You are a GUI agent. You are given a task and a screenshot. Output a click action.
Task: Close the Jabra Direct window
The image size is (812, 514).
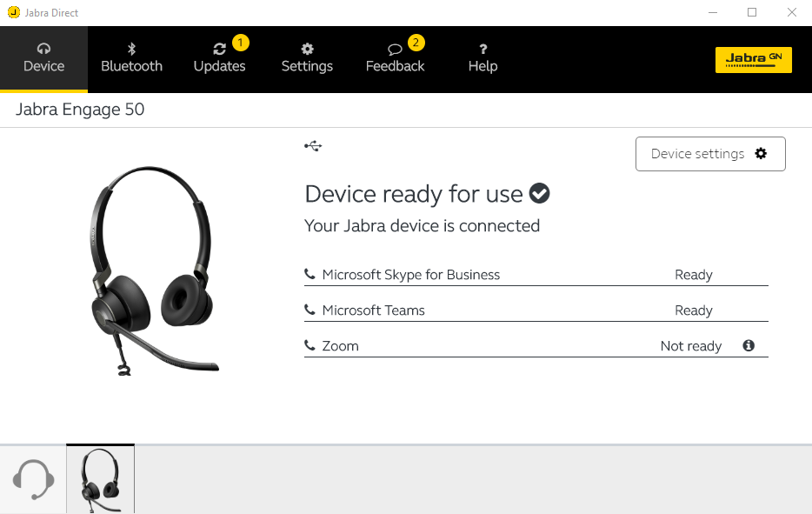click(x=792, y=12)
